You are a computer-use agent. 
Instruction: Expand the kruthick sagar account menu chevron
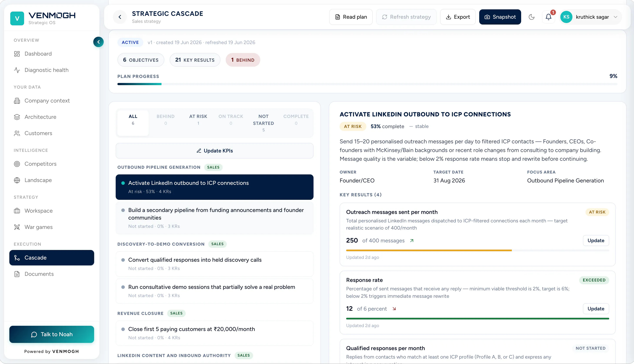point(616,17)
